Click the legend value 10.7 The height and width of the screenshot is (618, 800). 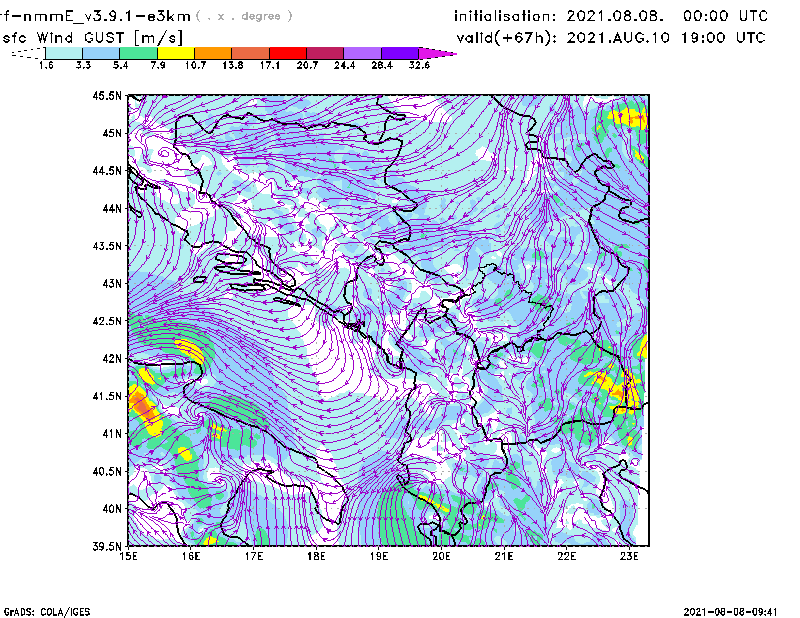coord(195,65)
